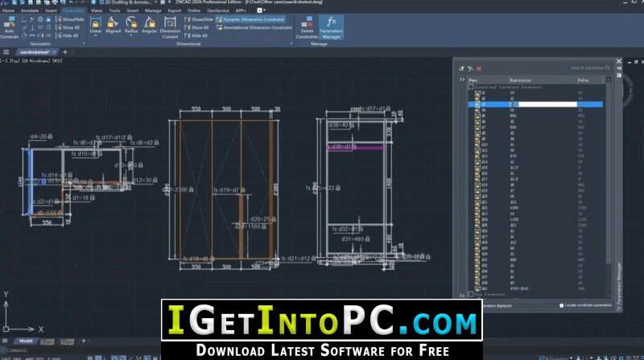Collapse User Parameters tree group
The width and height of the screenshot is (644, 360).
point(471,294)
